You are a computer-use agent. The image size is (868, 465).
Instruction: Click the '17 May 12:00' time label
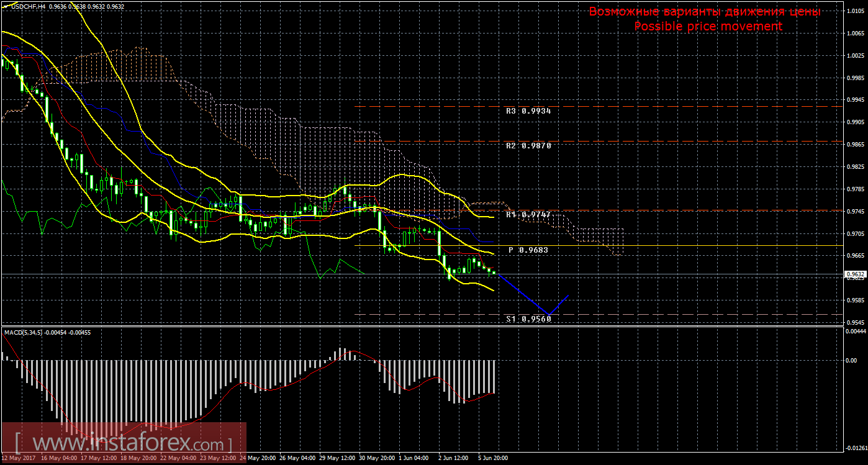point(99,458)
